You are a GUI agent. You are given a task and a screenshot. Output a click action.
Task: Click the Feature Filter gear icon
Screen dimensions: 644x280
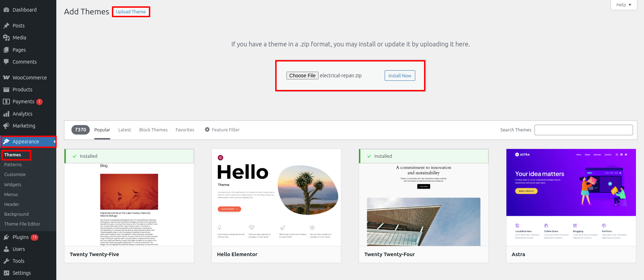tap(207, 129)
